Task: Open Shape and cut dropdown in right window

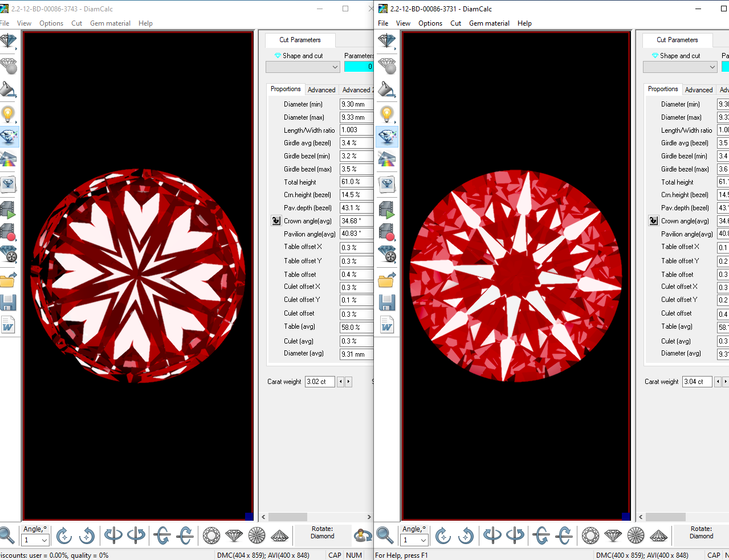Action: point(680,67)
